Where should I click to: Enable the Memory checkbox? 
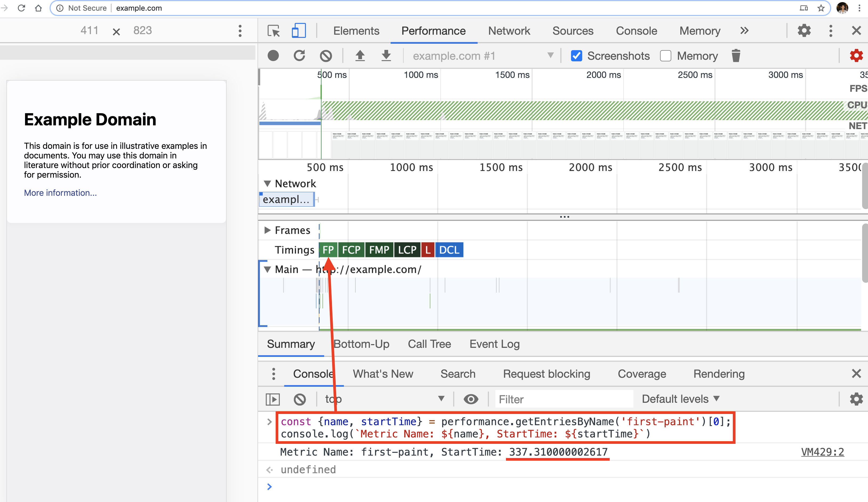point(665,56)
